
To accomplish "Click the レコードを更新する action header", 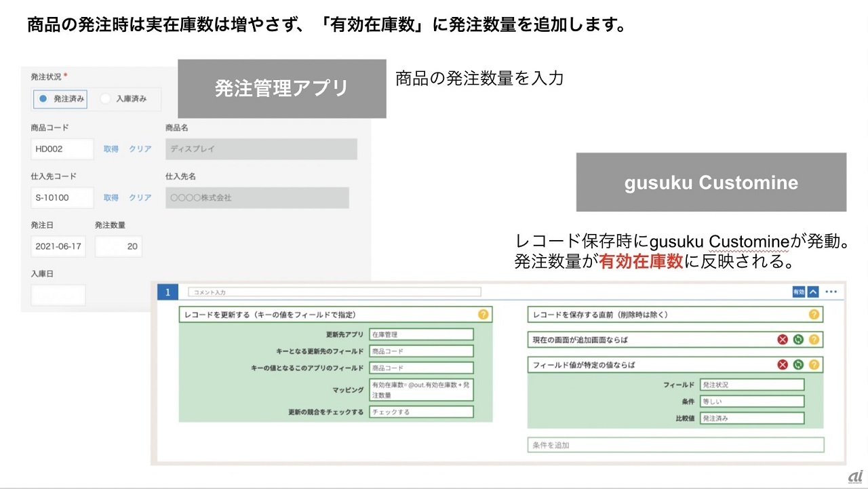I will click(336, 315).
